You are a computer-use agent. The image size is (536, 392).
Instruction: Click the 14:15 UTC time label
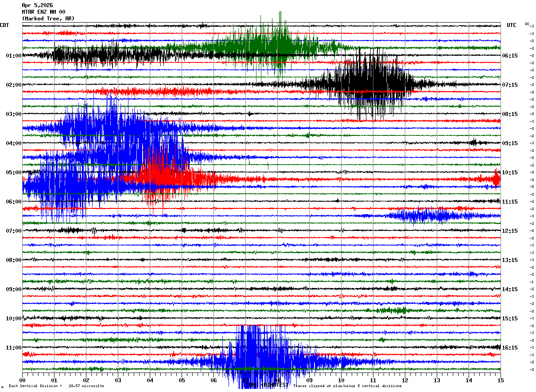pyautogui.click(x=510, y=289)
